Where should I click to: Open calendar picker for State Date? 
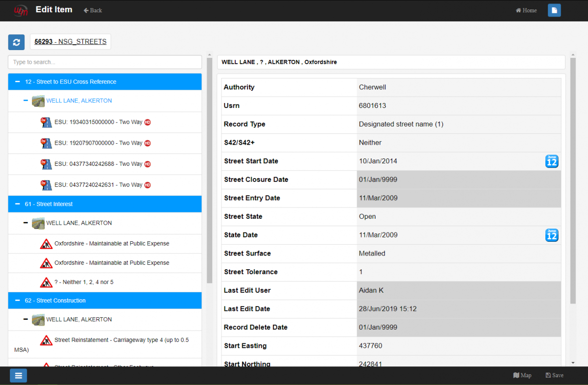click(x=552, y=235)
